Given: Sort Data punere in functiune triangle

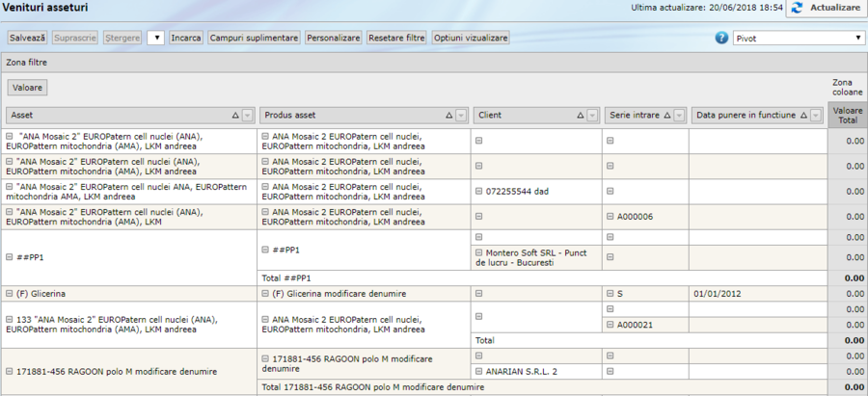Looking at the screenshot, I should (801, 115).
